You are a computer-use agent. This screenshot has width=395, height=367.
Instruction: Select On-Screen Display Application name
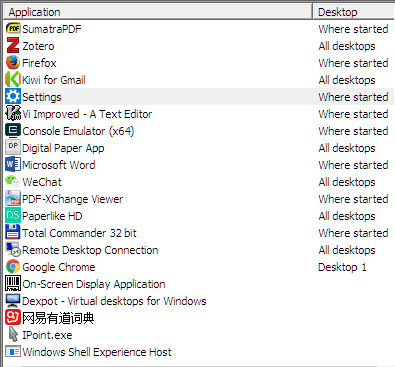coord(94,284)
